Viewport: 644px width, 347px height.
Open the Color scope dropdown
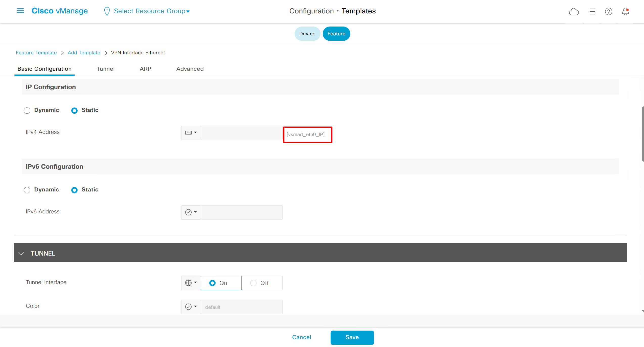[x=191, y=307]
